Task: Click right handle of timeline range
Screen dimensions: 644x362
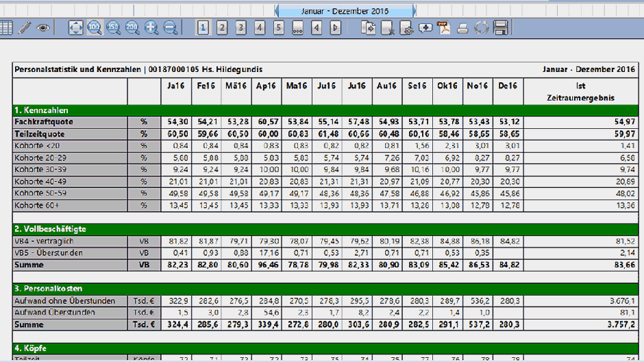Action: coord(414,11)
